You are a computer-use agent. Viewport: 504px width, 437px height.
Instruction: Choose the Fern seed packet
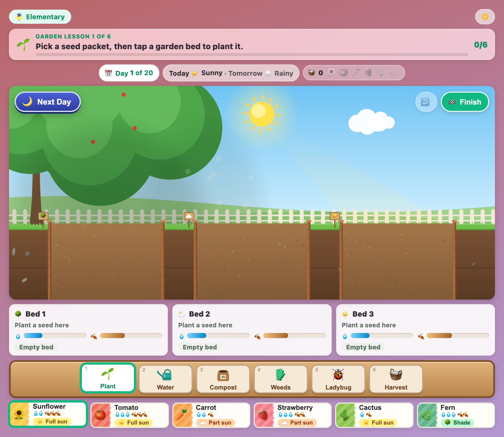click(x=456, y=415)
